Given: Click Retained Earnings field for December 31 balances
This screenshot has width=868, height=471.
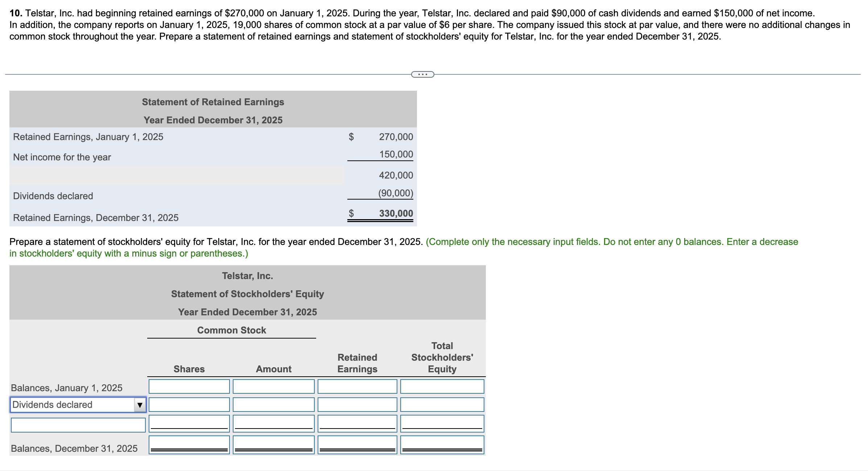Looking at the screenshot, I should pos(357,445).
